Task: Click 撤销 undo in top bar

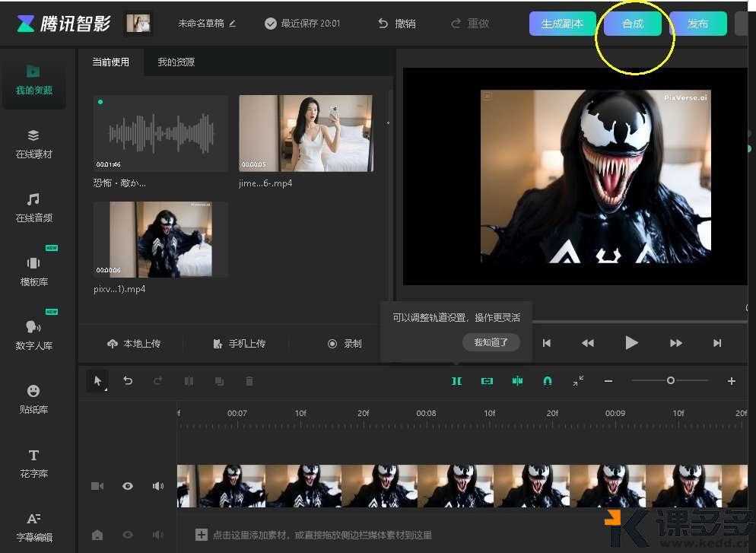Action: point(397,24)
